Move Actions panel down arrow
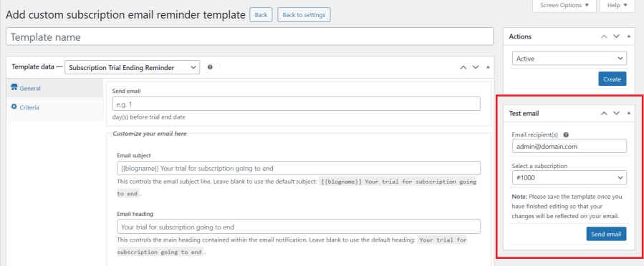This screenshot has width=644, height=266. (616, 36)
